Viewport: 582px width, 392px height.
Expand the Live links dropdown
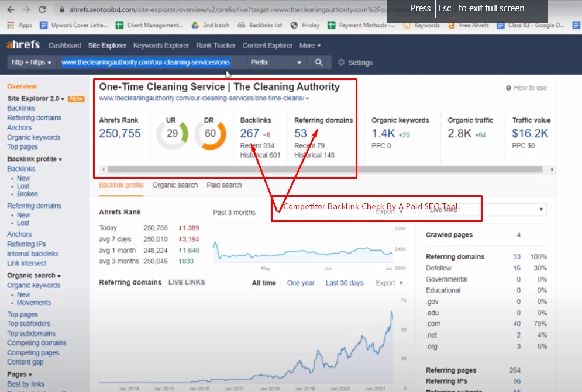point(487,209)
